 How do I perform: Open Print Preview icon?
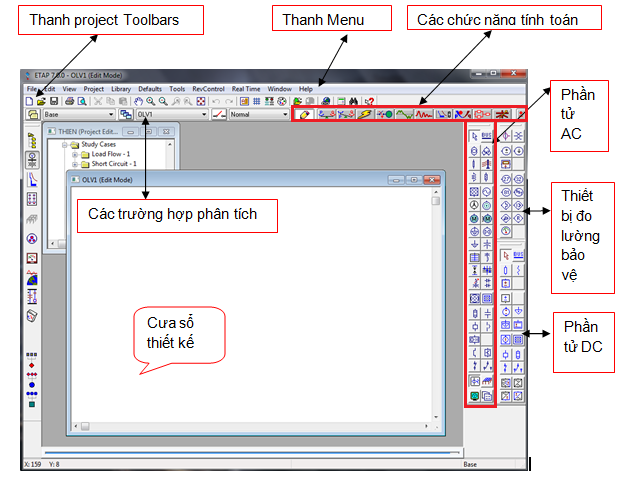[82, 101]
